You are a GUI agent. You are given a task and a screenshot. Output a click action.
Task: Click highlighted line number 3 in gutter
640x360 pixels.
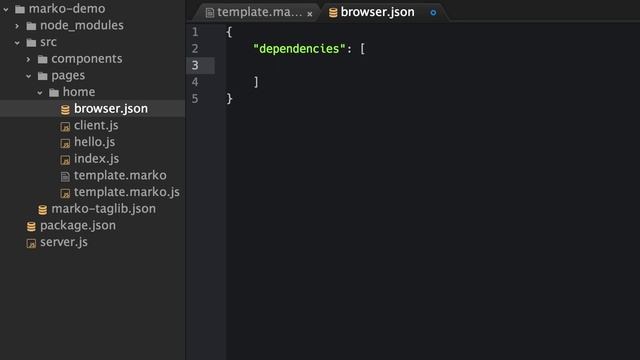pyautogui.click(x=195, y=66)
